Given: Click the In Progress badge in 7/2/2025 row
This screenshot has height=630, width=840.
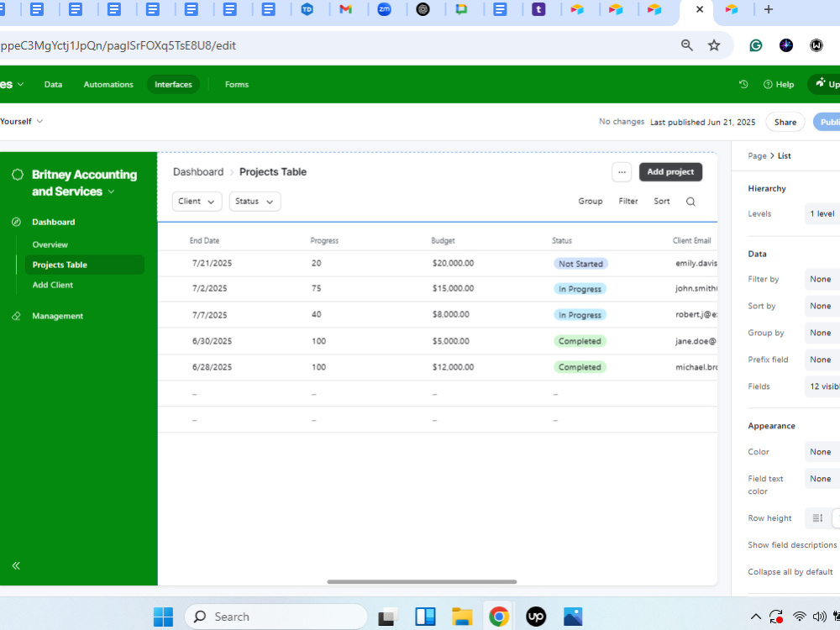Looking at the screenshot, I should tap(580, 289).
